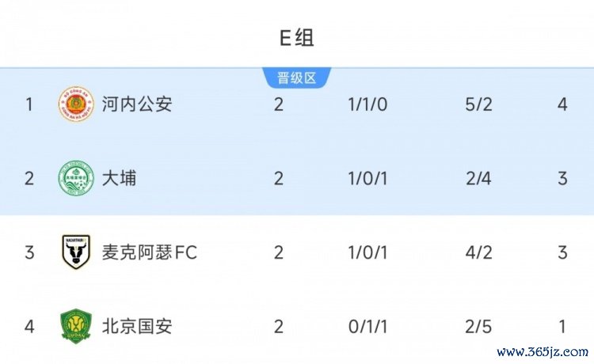Click 北京国安's points total 1
Image resolution: width=594 pixels, height=364 pixels.
pyautogui.click(x=562, y=326)
